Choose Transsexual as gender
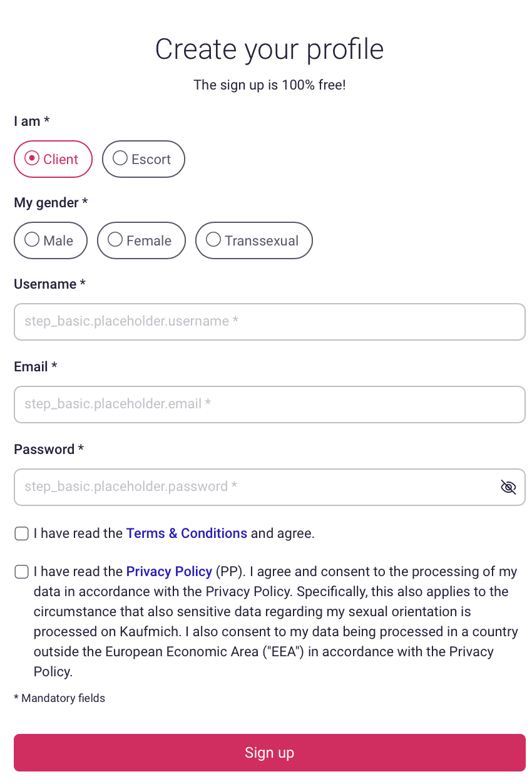The width and height of the screenshot is (532, 784). click(x=254, y=240)
